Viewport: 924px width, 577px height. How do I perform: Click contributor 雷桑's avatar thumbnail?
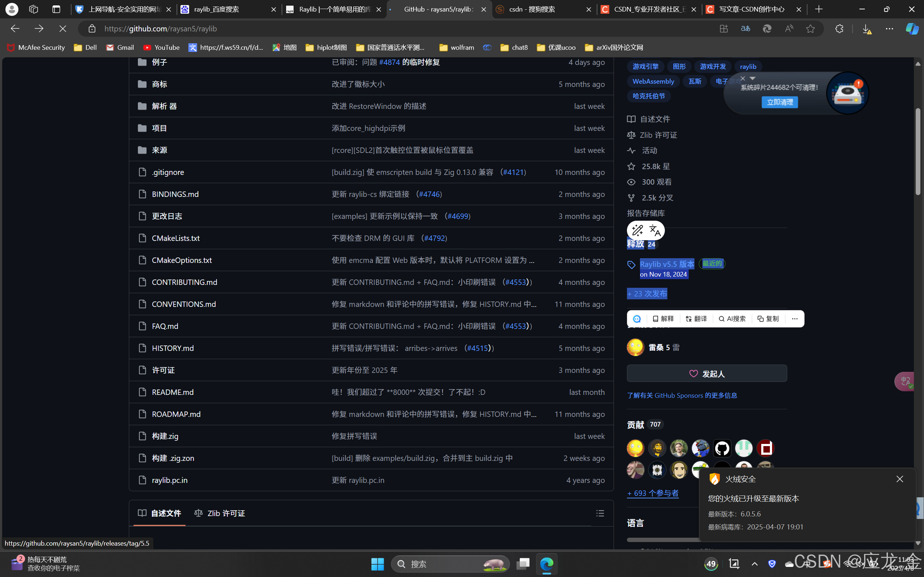(x=635, y=347)
